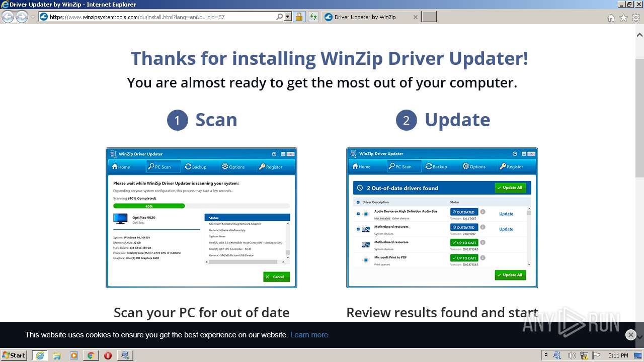Screen dimensions: 644x362
Task: Click the green Cancel button in Scan screenshot
Action: tap(276, 277)
